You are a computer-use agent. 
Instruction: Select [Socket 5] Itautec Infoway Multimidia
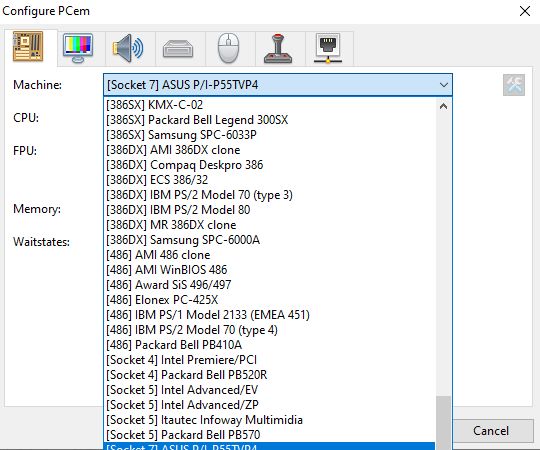tap(270, 420)
